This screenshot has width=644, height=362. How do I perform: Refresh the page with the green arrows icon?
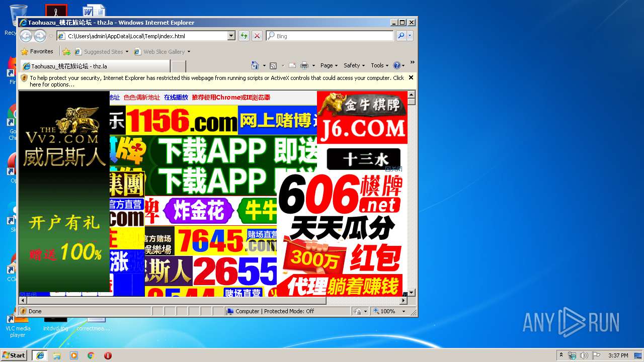pos(244,36)
